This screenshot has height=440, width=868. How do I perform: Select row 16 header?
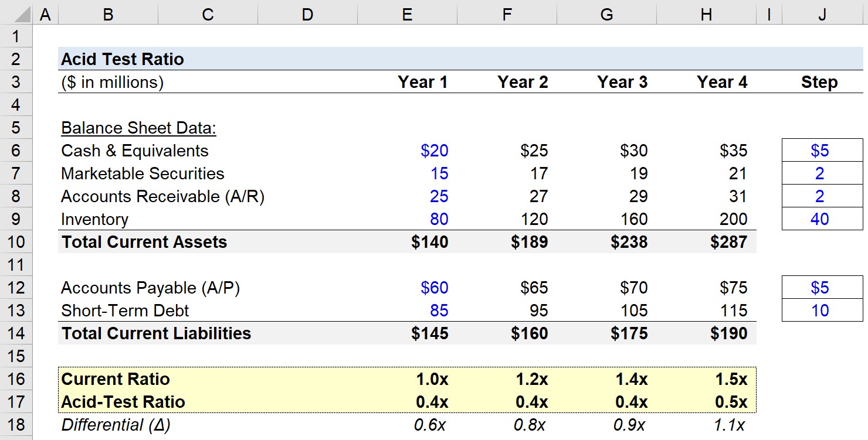click(x=16, y=379)
